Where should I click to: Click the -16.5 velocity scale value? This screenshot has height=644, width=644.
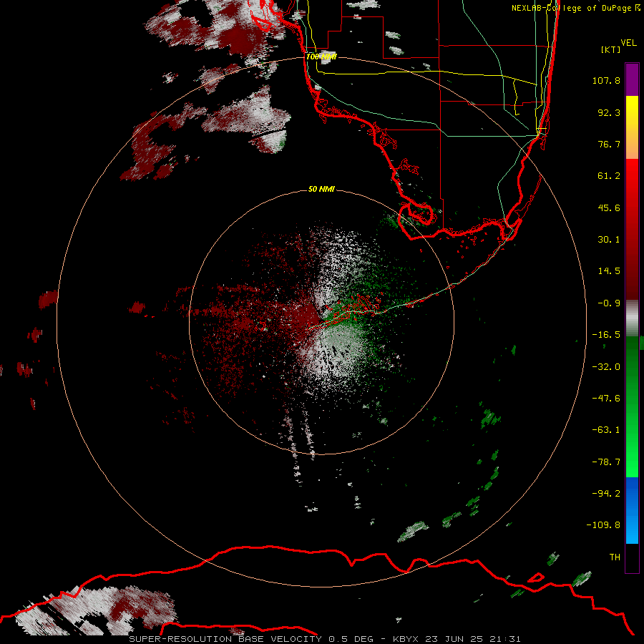[606, 335]
